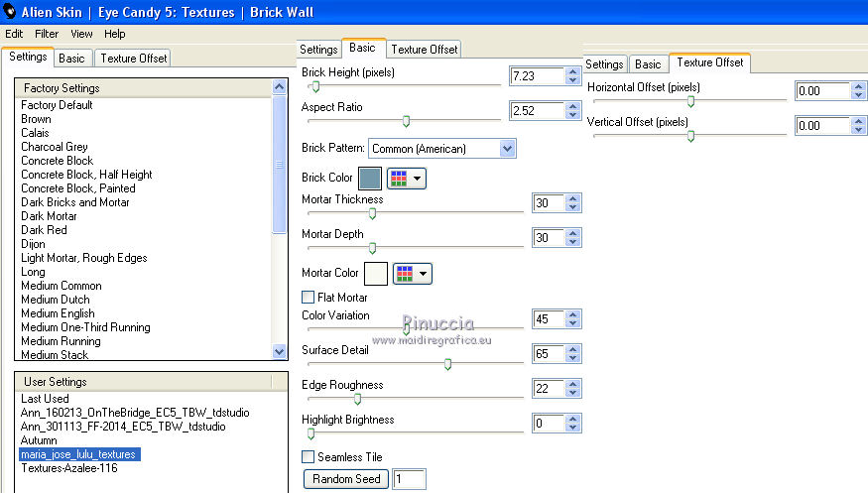Click the Mortar Thickness slider handle

372,213
